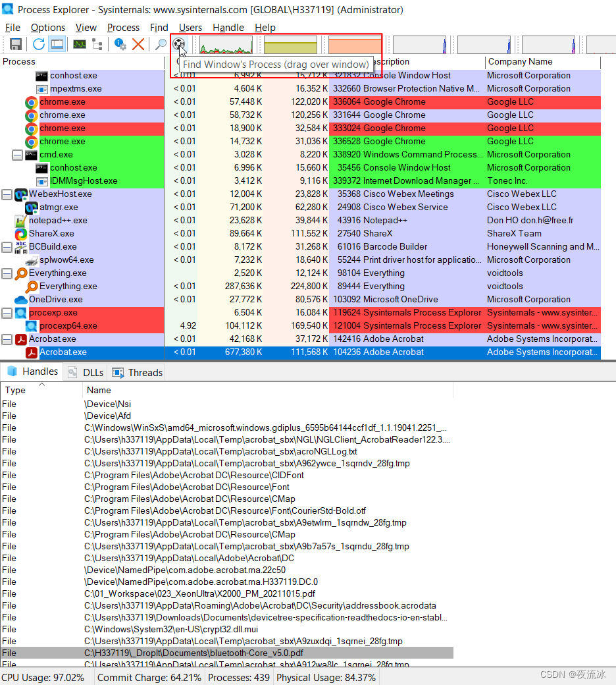Open the Handle menu

tap(228, 28)
